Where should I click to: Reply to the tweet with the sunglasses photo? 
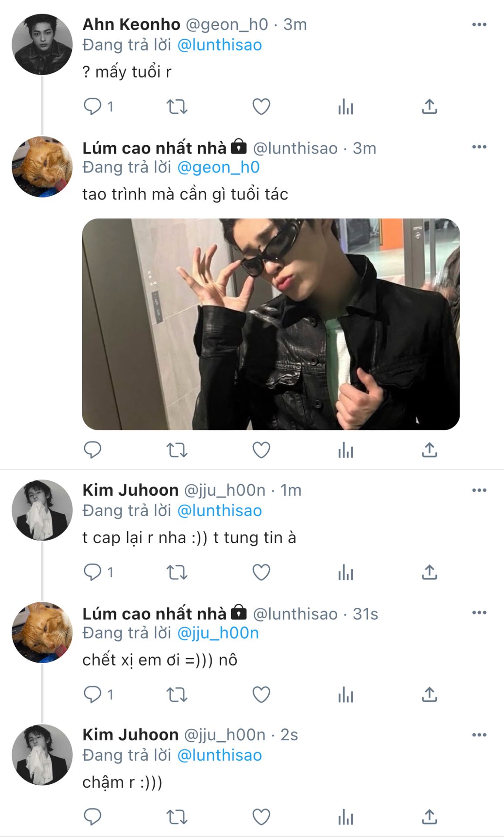92,450
